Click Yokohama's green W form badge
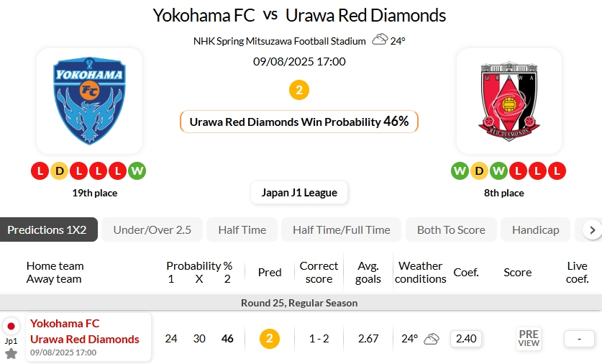The height and width of the screenshot is (364, 602). 137,171
